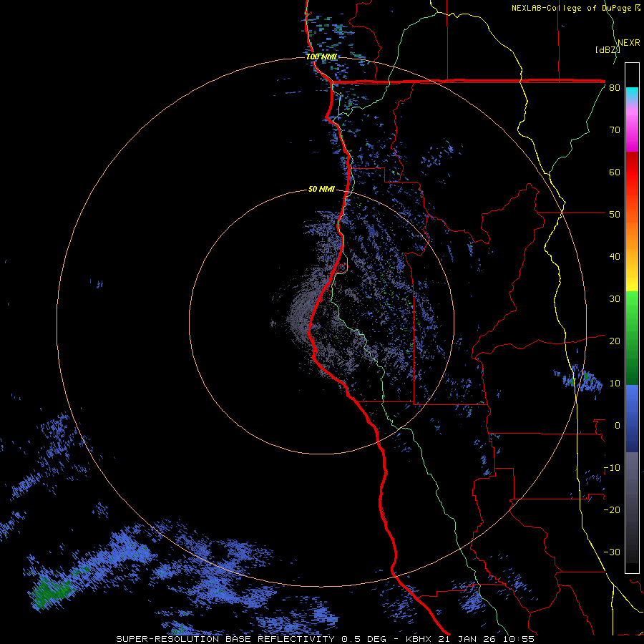Click the SUPER-RESOLUTION BASE REFLECTIVITY caption text
This screenshot has width=644, height=644.
225,639
